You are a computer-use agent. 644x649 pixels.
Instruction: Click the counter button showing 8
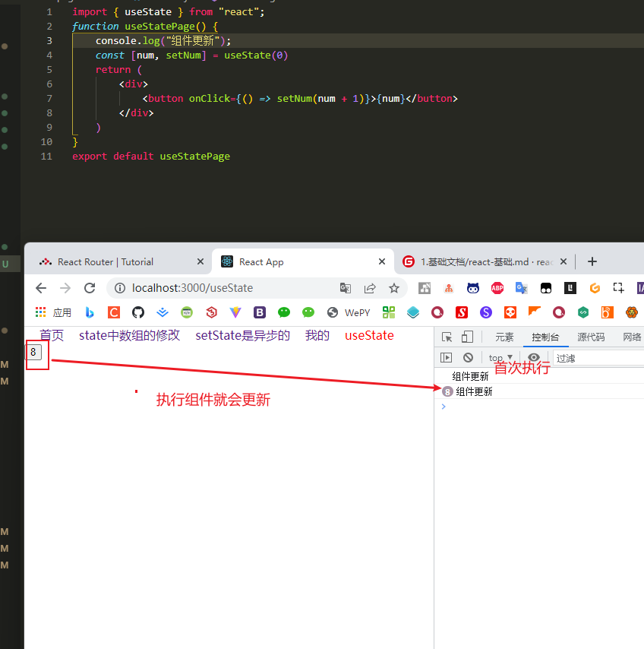33,352
